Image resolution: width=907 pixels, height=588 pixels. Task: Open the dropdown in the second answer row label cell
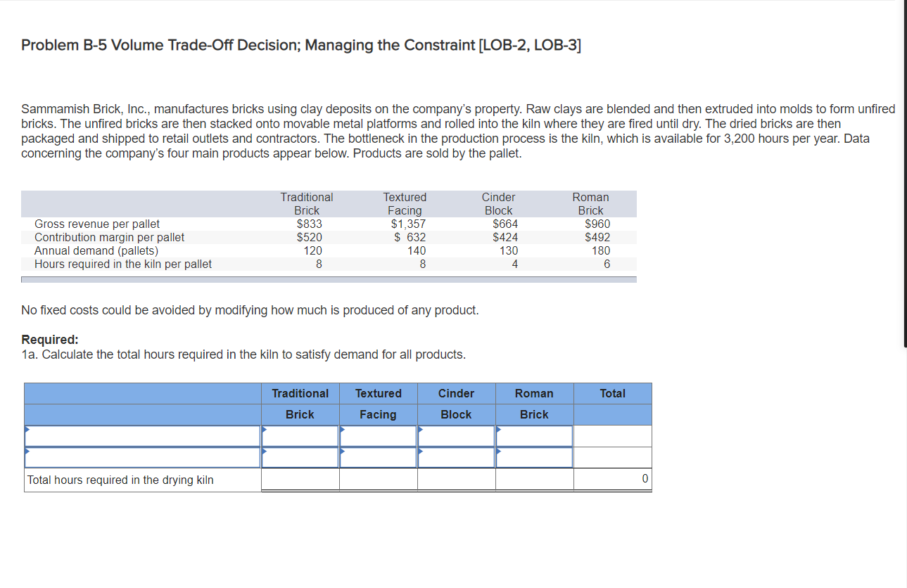27,452
